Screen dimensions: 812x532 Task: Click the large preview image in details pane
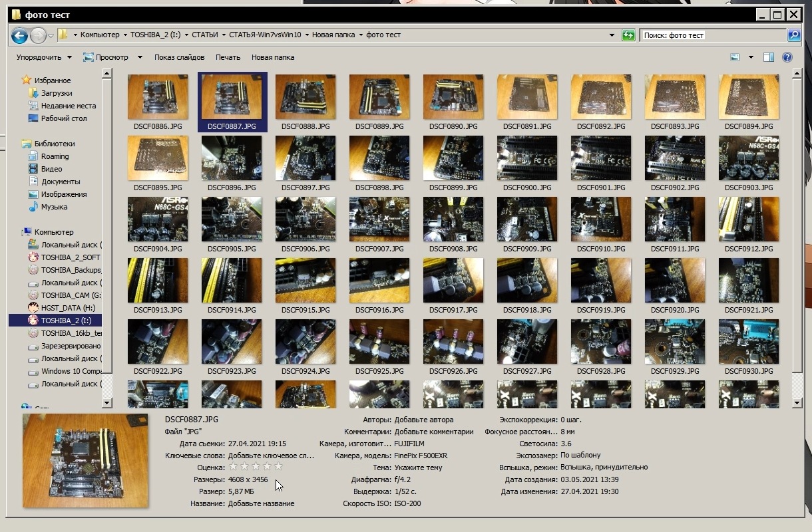(x=85, y=461)
